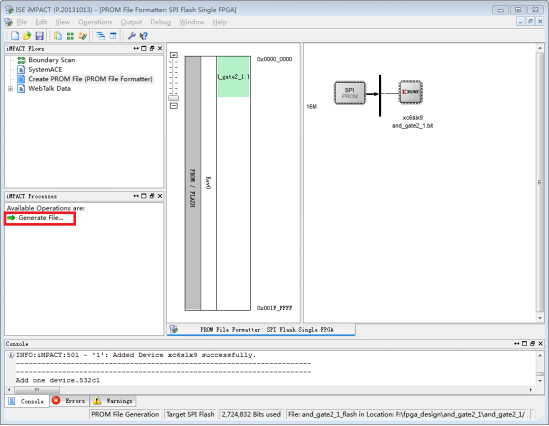
Task: Float the Console panel
Action: point(533,343)
